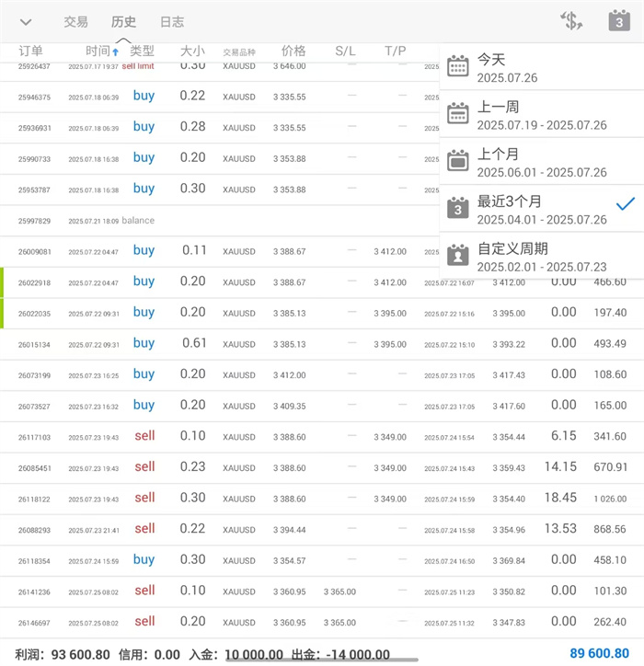Click the week calendar icon beside 上一周
Viewport: 644px width, 666px height.
coord(458,113)
